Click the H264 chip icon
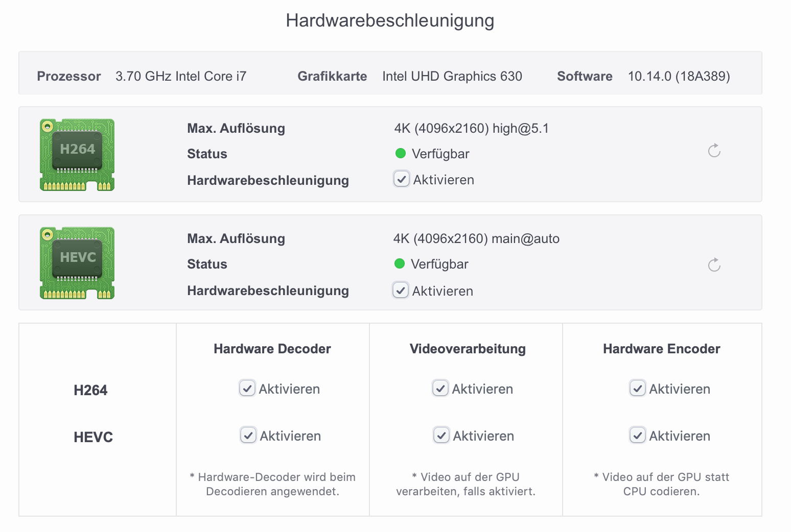 point(77,155)
